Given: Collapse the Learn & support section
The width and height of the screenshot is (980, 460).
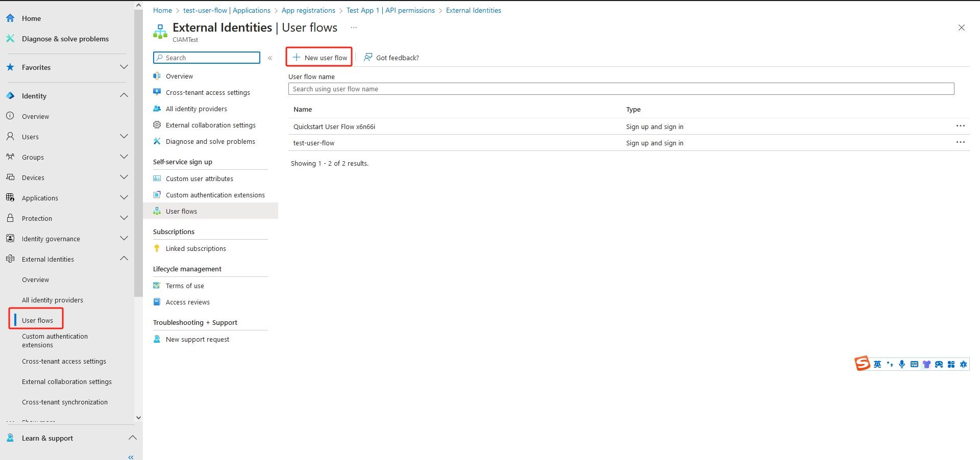Looking at the screenshot, I should pyautogui.click(x=133, y=438).
